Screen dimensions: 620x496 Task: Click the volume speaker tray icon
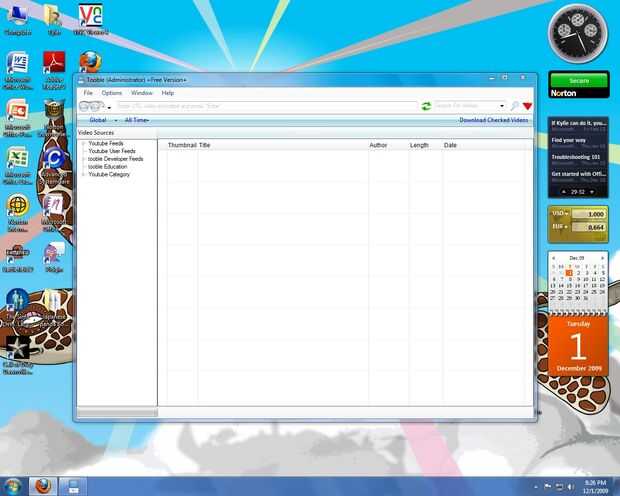tap(571, 487)
